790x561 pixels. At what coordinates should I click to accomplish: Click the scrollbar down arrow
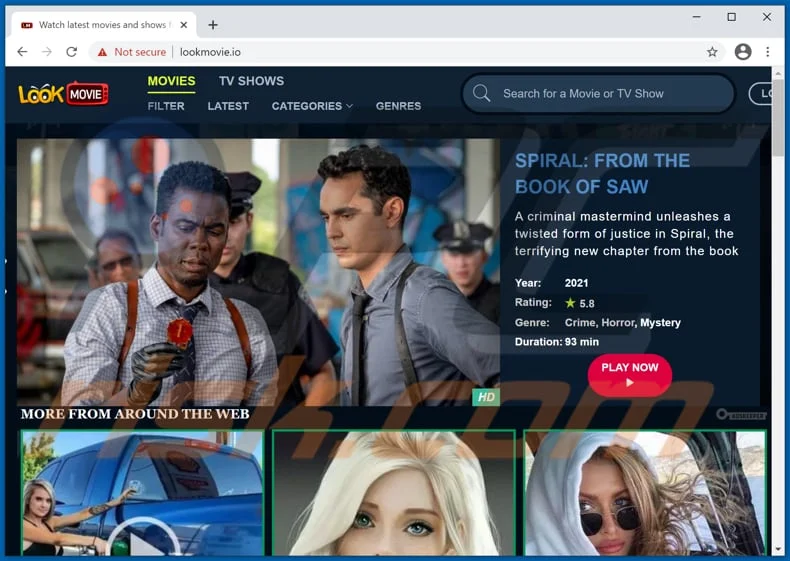[778, 549]
